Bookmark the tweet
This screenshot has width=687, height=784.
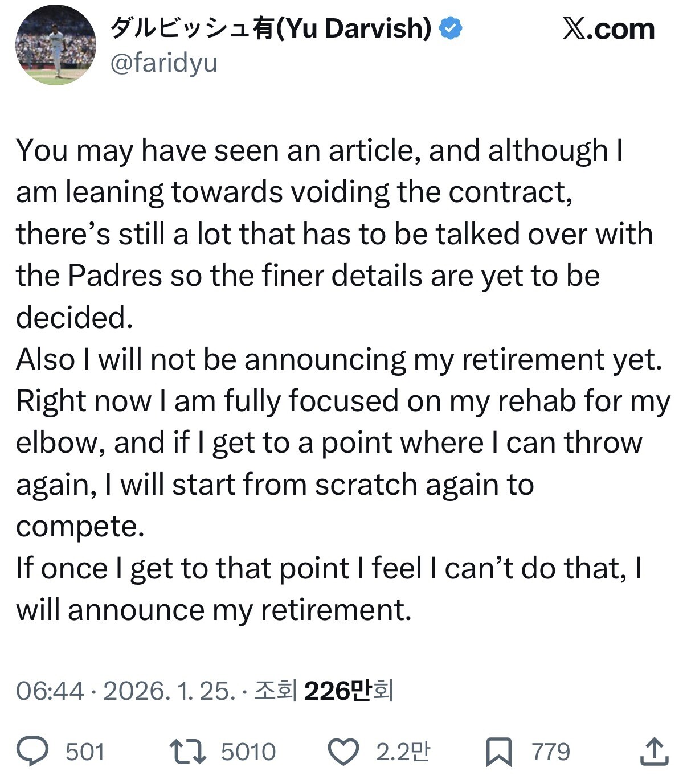(498, 752)
